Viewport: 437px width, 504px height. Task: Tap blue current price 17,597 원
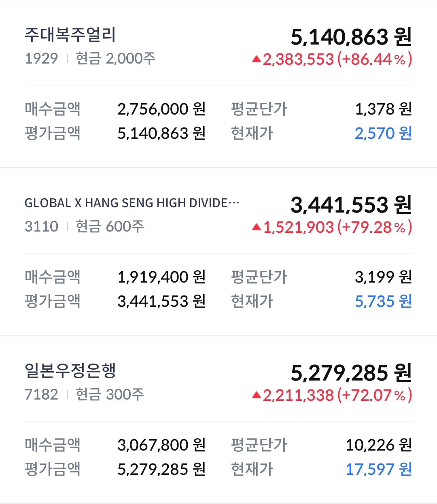378,469
